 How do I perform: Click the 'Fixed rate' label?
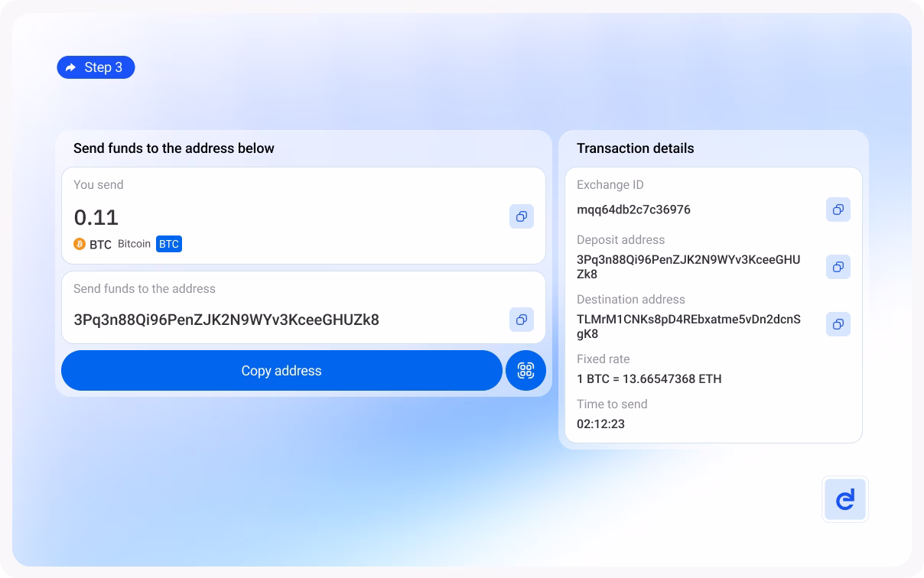[x=604, y=359]
